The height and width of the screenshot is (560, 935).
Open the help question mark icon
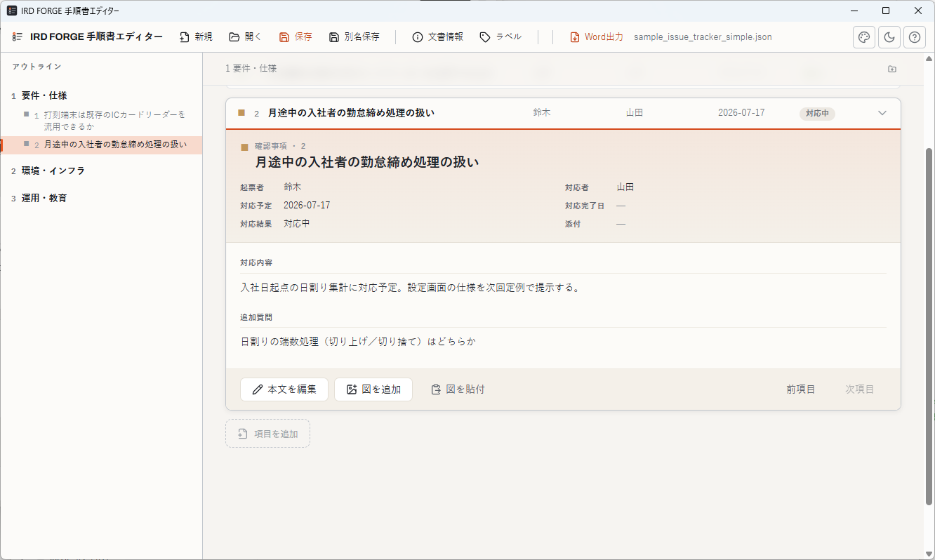click(x=914, y=37)
